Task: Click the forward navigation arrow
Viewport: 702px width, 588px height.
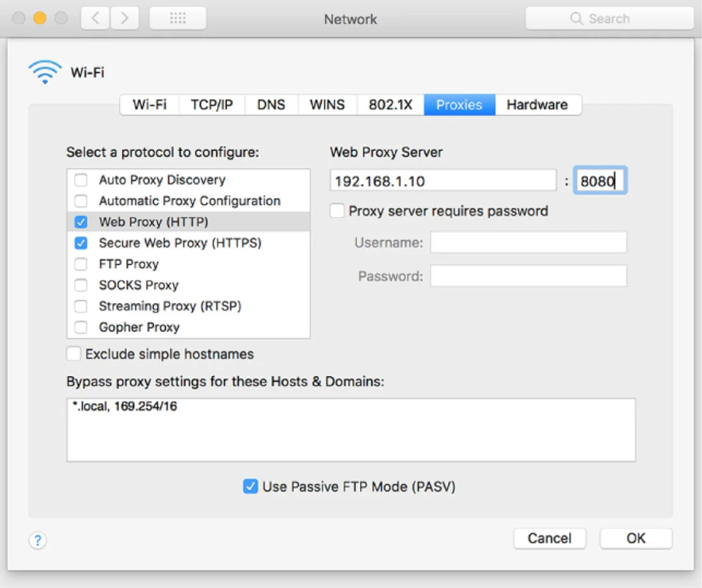Action: click(x=124, y=18)
